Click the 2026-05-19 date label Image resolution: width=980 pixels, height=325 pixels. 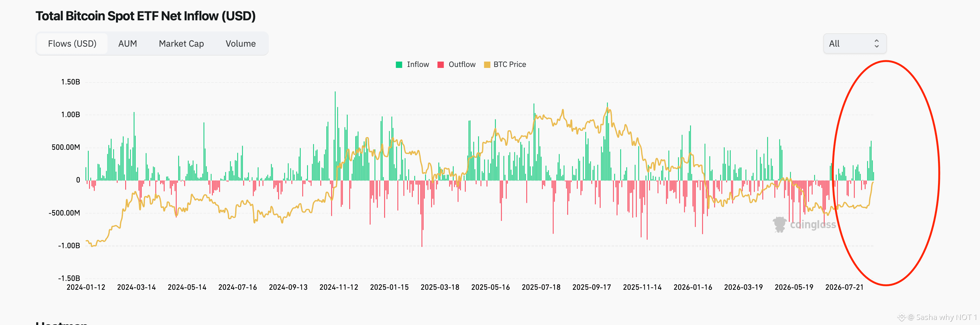coord(794,287)
